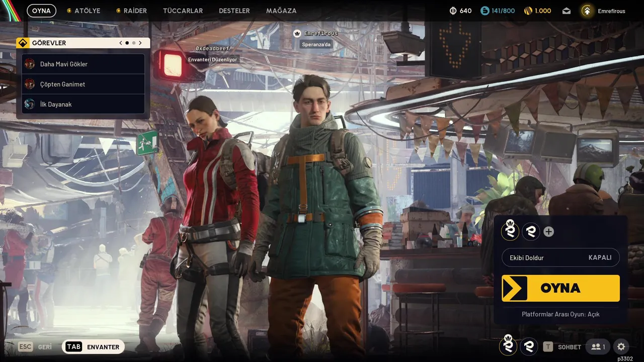Viewport: 644px width, 362px height.
Task: Select second squad member slot in play panel
Action: [531, 231]
